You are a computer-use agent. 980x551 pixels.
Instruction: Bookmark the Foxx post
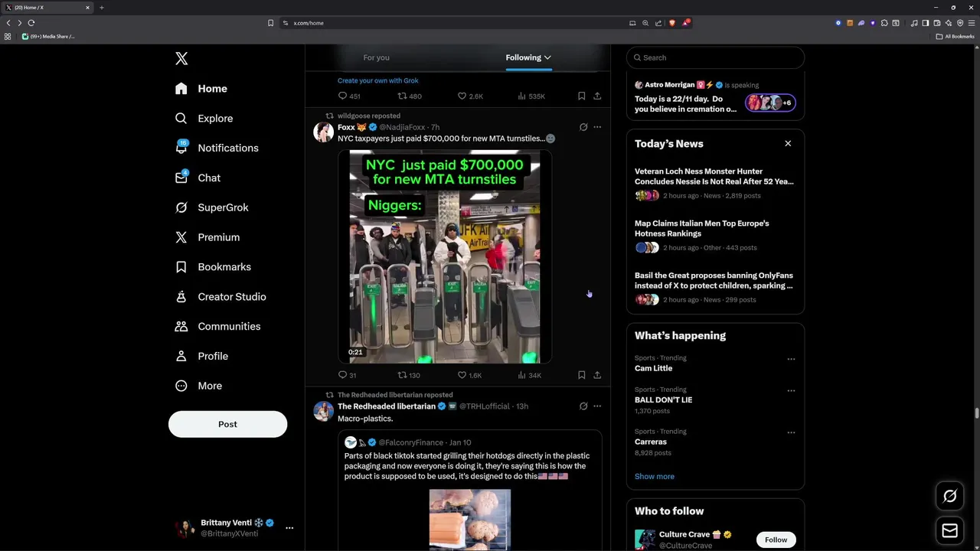coord(582,375)
